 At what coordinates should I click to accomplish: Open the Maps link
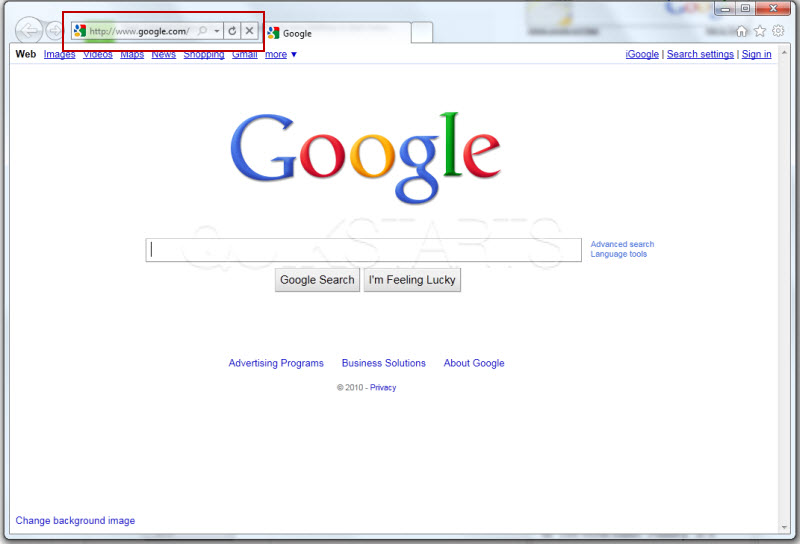[132, 54]
